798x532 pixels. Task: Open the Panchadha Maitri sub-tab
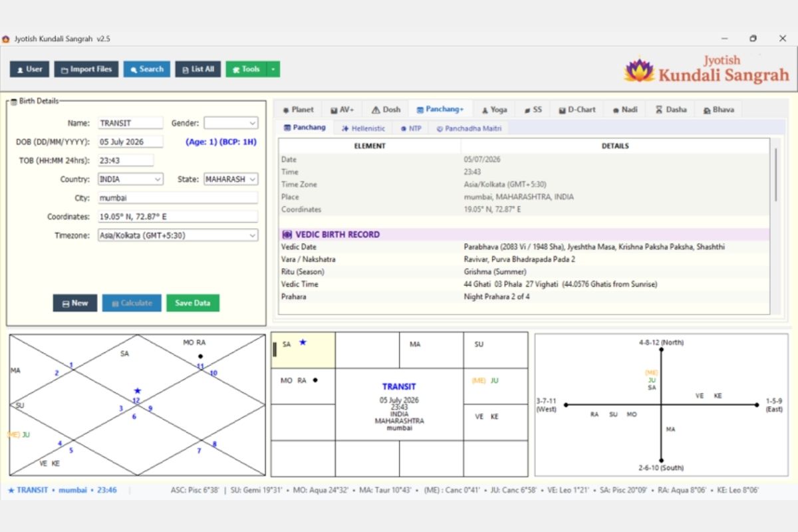(x=468, y=128)
